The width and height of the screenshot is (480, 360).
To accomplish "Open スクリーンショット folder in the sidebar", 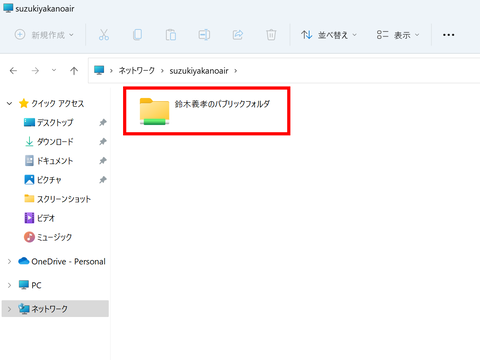I will point(58,199).
